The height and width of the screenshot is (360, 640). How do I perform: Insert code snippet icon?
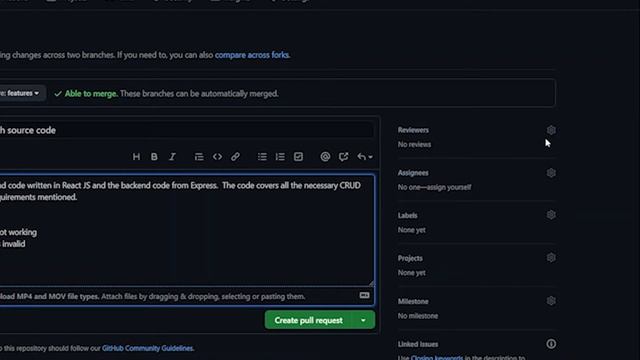click(x=217, y=157)
